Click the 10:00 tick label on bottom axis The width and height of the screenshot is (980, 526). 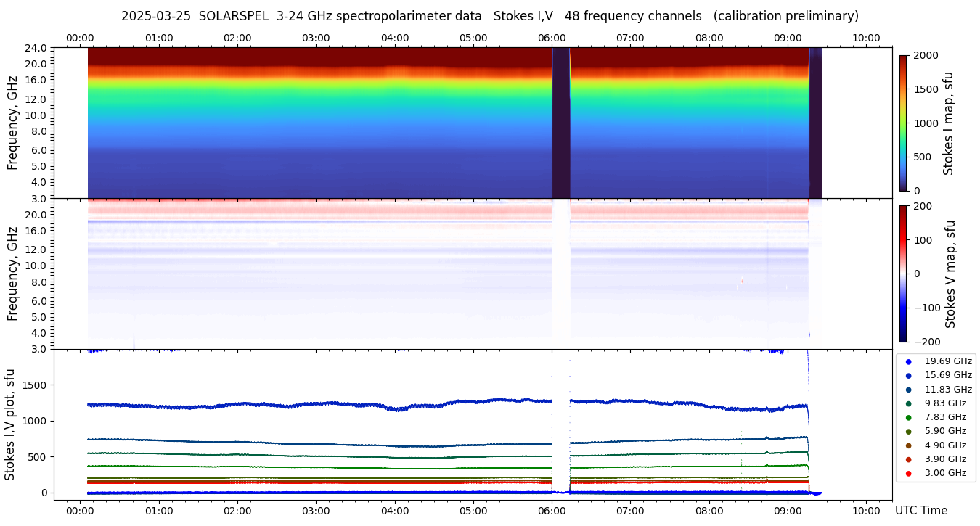tap(866, 510)
